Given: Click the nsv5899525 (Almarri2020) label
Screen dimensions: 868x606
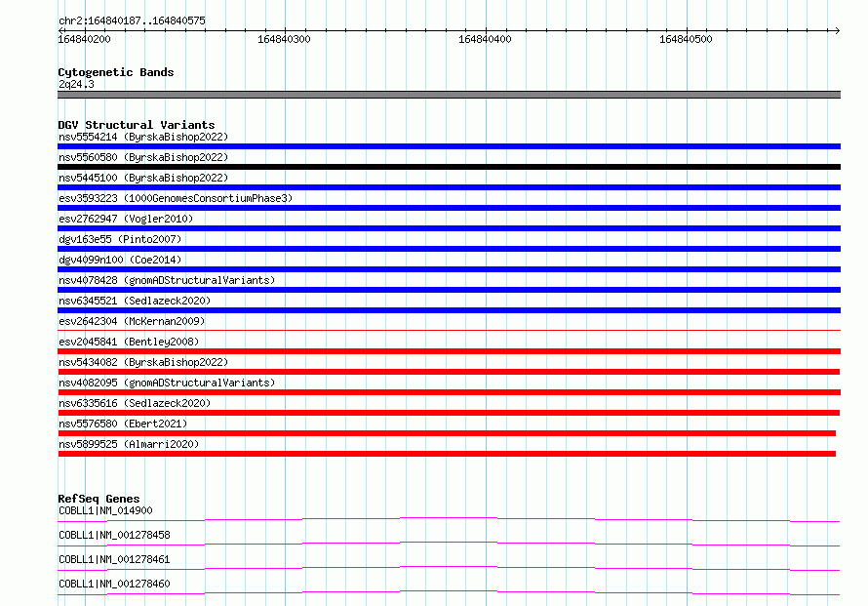Looking at the screenshot, I should [129, 444].
